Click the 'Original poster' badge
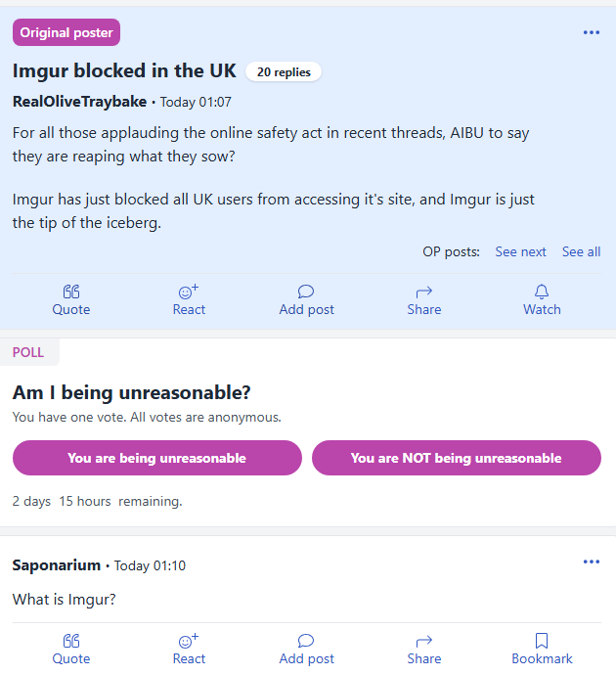Viewport: 616px width, 675px height. (x=66, y=32)
